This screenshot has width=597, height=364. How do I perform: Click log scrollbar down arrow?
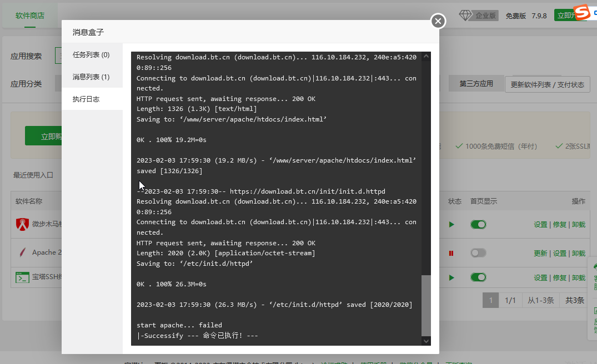pyautogui.click(x=426, y=341)
